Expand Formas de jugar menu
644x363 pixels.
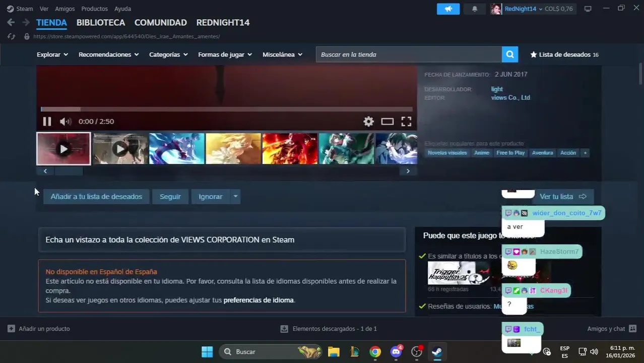[225, 54]
